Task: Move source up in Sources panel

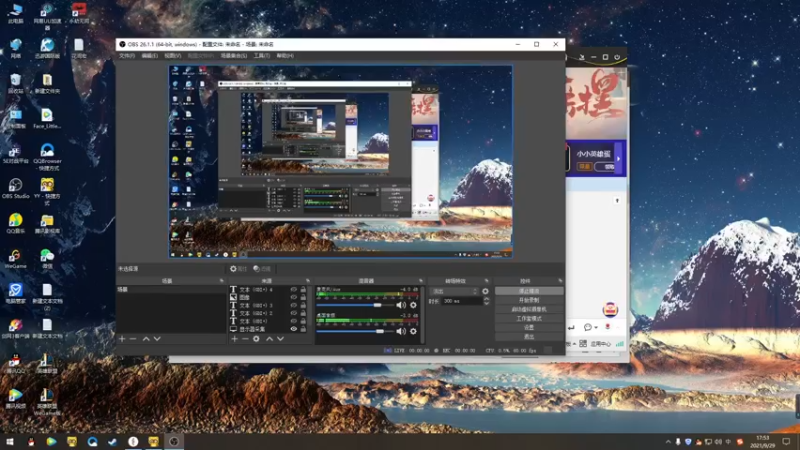Action: [x=269, y=339]
